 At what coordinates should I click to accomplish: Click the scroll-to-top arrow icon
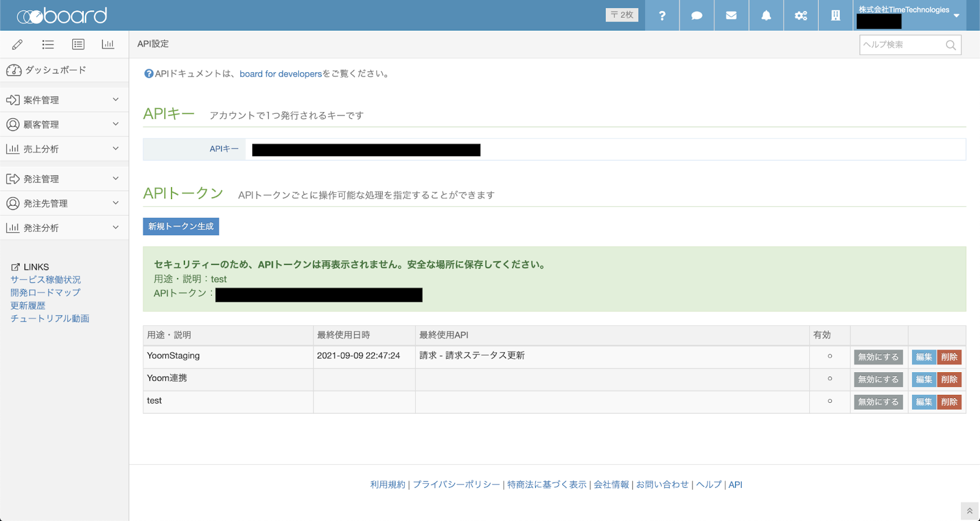tap(970, 511)
